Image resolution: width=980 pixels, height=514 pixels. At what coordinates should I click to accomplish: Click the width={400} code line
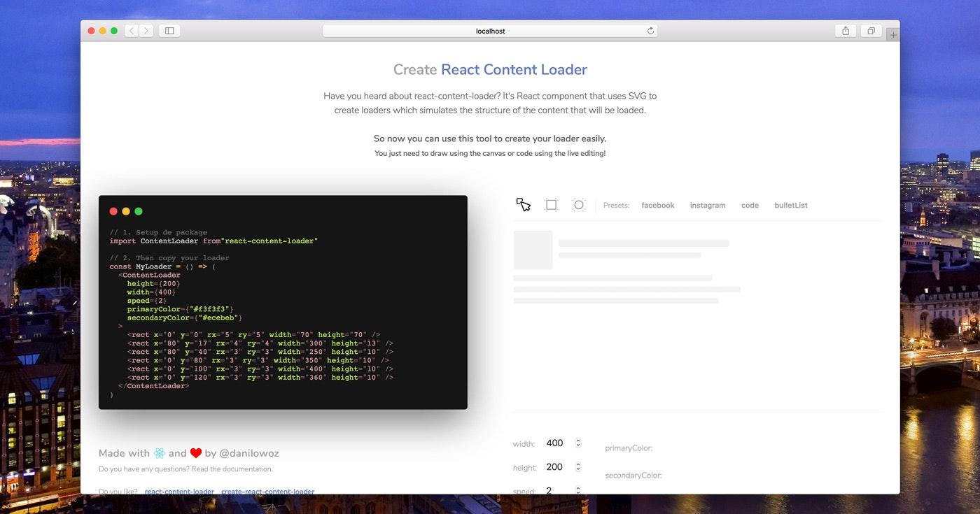(x=151, y=292)
